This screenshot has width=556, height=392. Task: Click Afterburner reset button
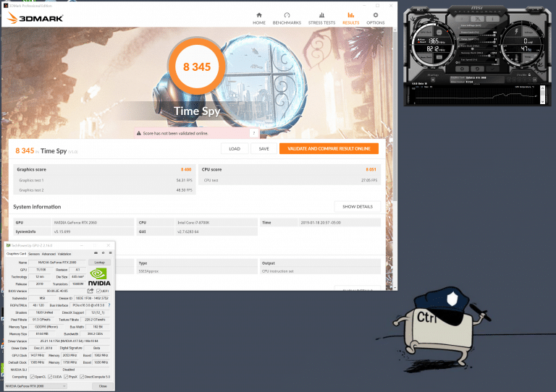477,69
